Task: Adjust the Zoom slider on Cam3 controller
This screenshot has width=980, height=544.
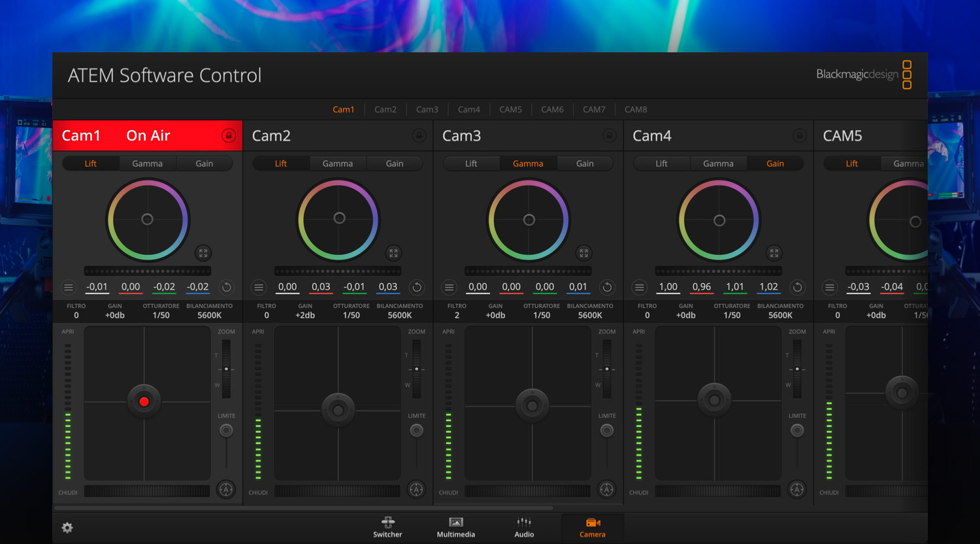Action: tap(607, 368)
